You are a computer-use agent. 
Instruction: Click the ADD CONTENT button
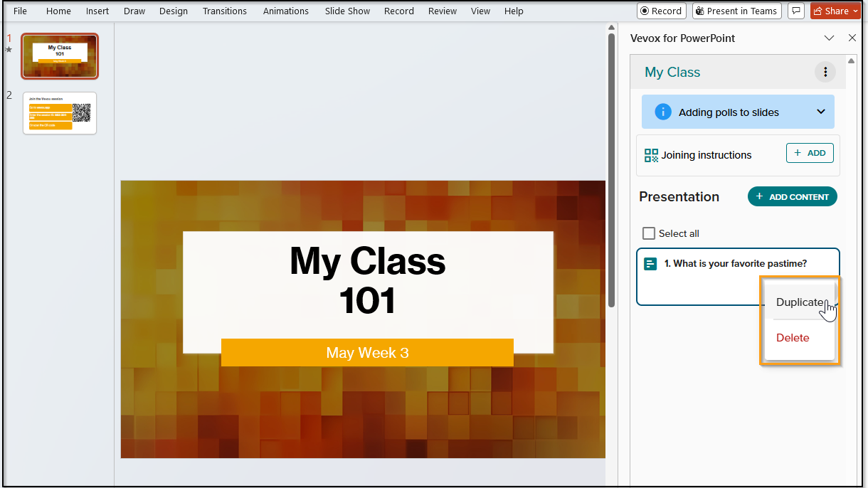(x=793, y=196)
